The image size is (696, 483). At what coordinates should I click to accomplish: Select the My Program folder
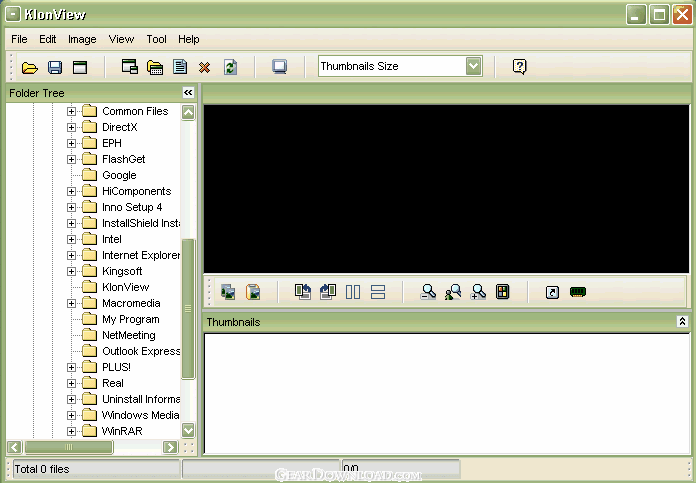click(130, 319)
